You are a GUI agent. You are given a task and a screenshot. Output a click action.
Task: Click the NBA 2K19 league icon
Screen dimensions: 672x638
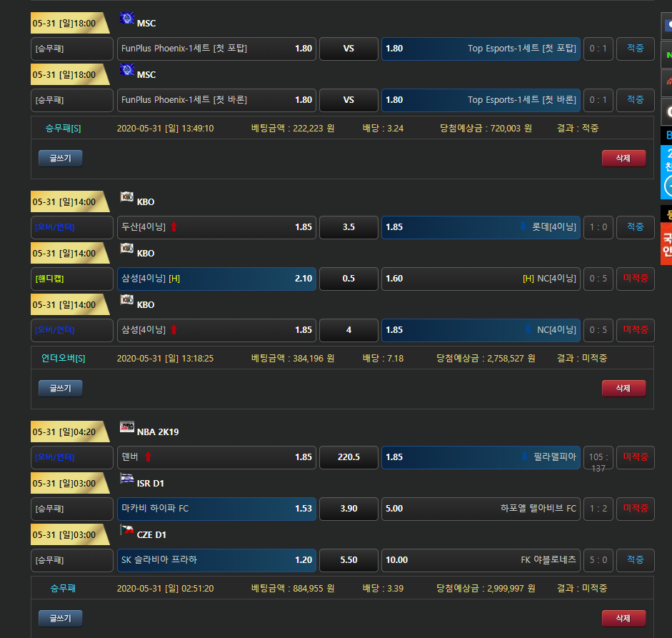click(x=127, y=428)
